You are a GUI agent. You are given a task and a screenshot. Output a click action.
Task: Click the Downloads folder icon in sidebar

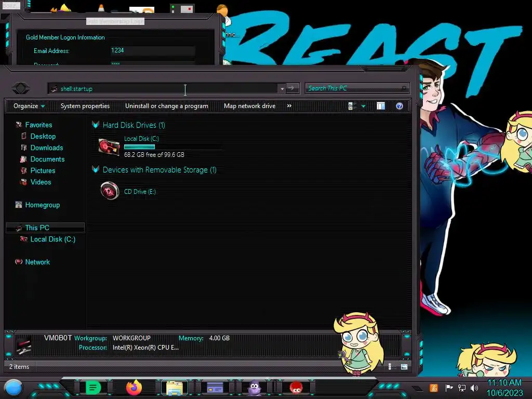[23, 148]
